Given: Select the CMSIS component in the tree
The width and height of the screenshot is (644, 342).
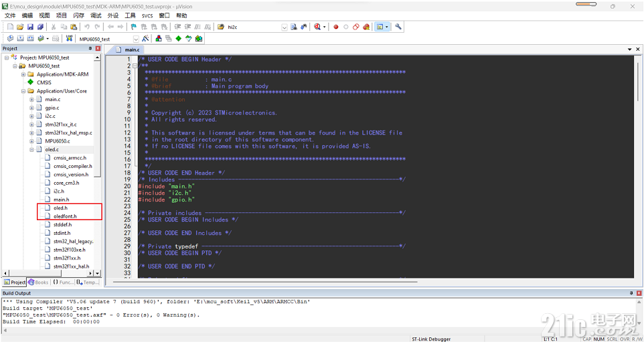Looking at the screenshot, I should [x=44, y=82].
